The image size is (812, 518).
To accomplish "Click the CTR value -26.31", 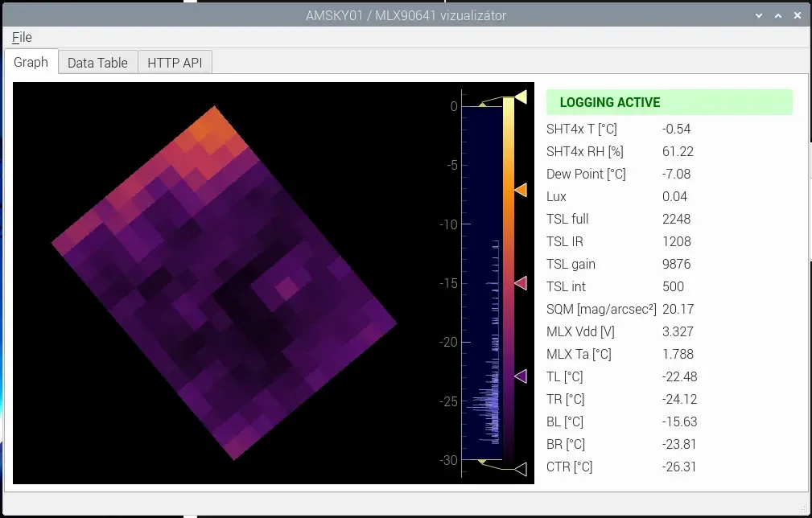I will click(x=679, y=467).
